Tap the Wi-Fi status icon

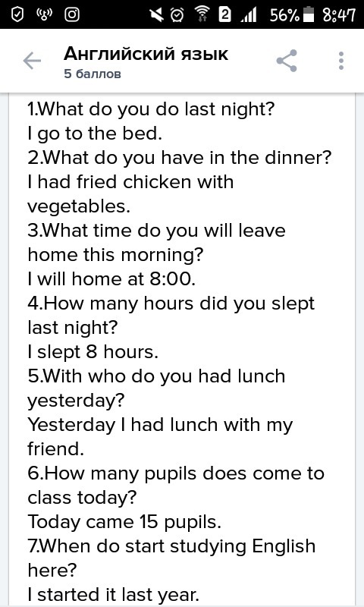click(201, 14)
